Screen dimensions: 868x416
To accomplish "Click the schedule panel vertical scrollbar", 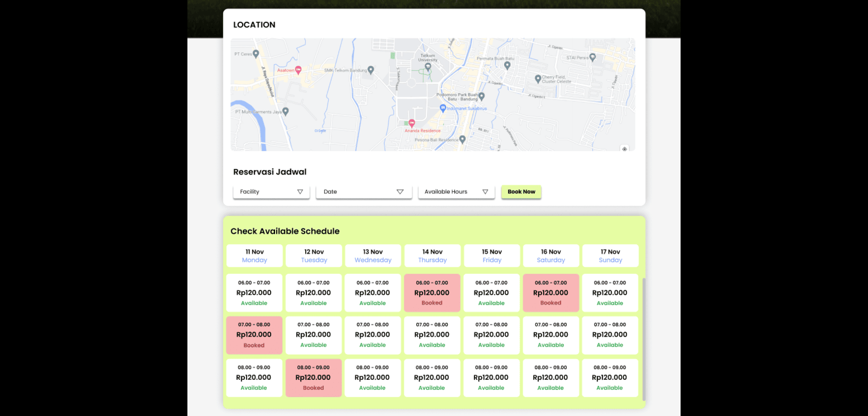I will coord(644,339).
